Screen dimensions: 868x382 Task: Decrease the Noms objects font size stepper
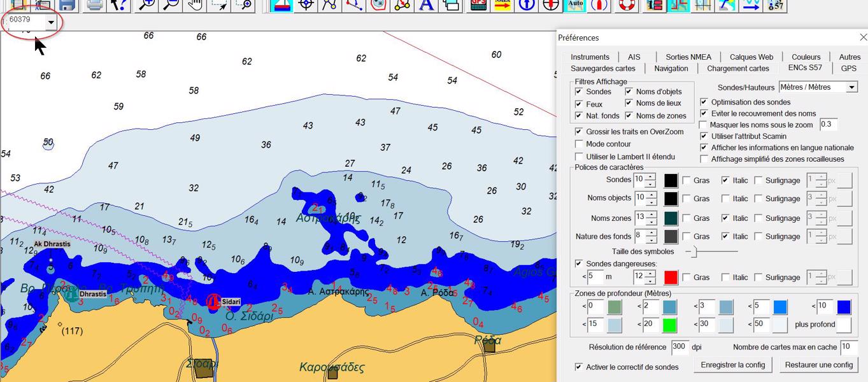click(x=650, y=202)
